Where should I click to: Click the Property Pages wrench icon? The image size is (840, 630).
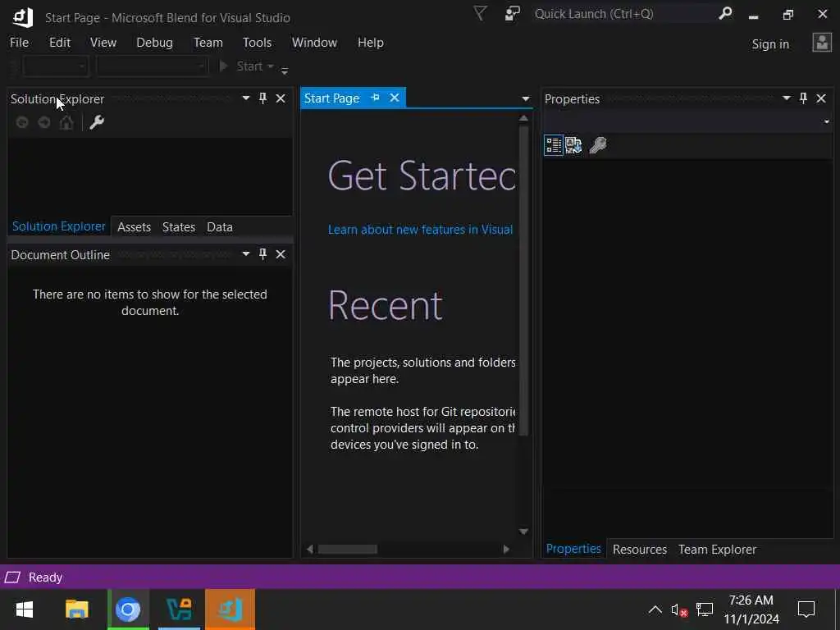[598, 145]
